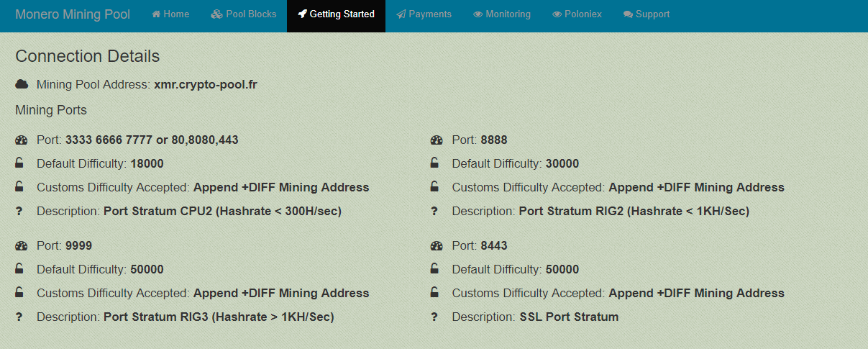Viewport: 868px width, 349px height.
Task: Click unlock icon beside Default Difficulty 18000
Action: (x=19, y=163)
